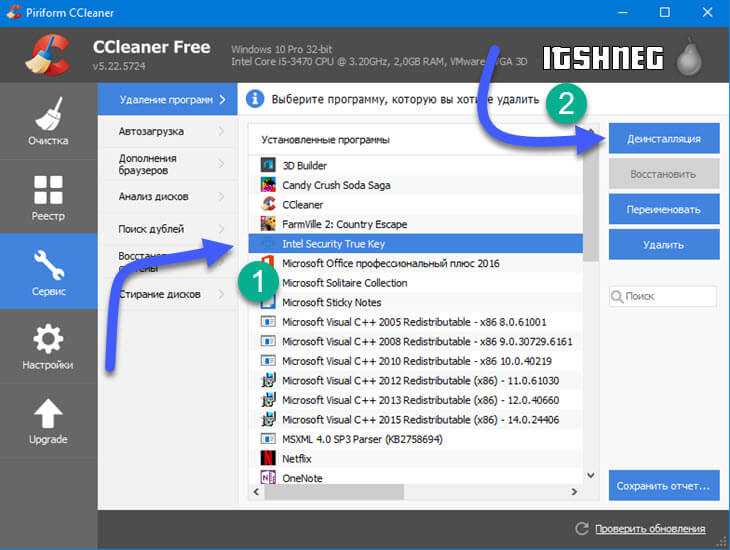Click the 3D Builder icon
730x550 pixels.
(268, 165)
